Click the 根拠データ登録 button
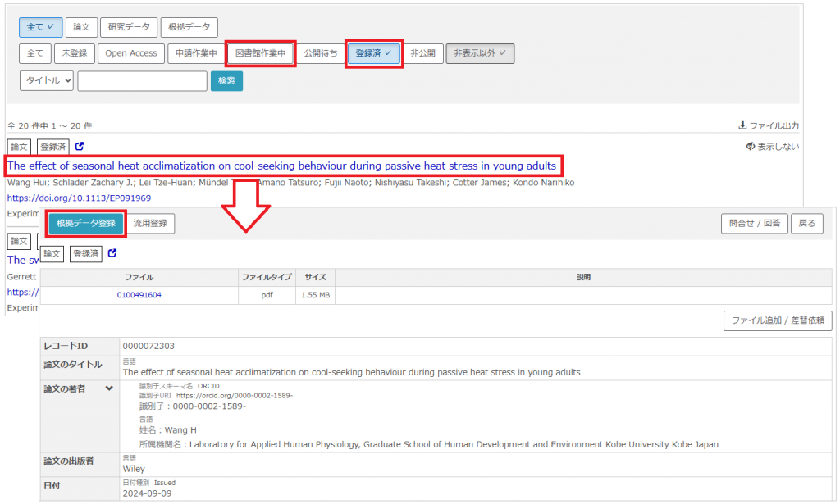 [85, 224]
